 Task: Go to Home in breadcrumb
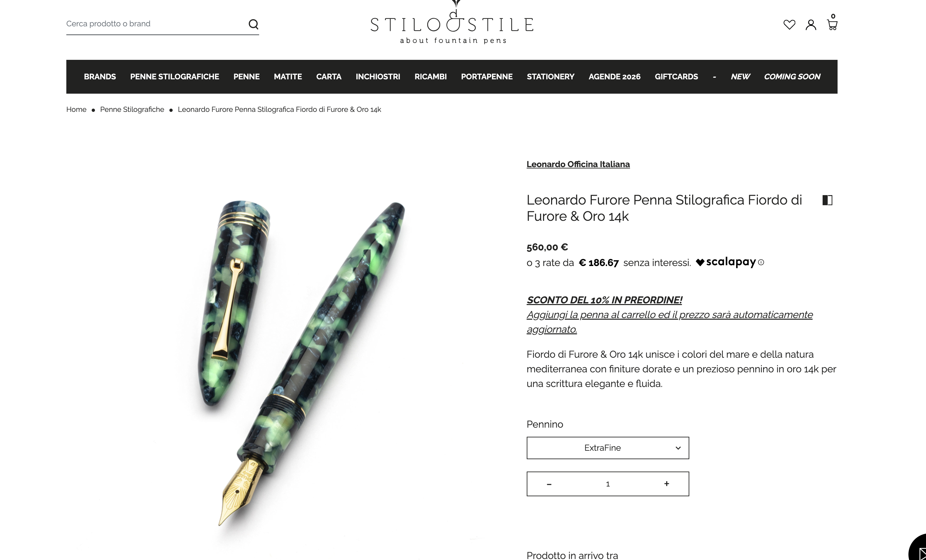[76, 109]
